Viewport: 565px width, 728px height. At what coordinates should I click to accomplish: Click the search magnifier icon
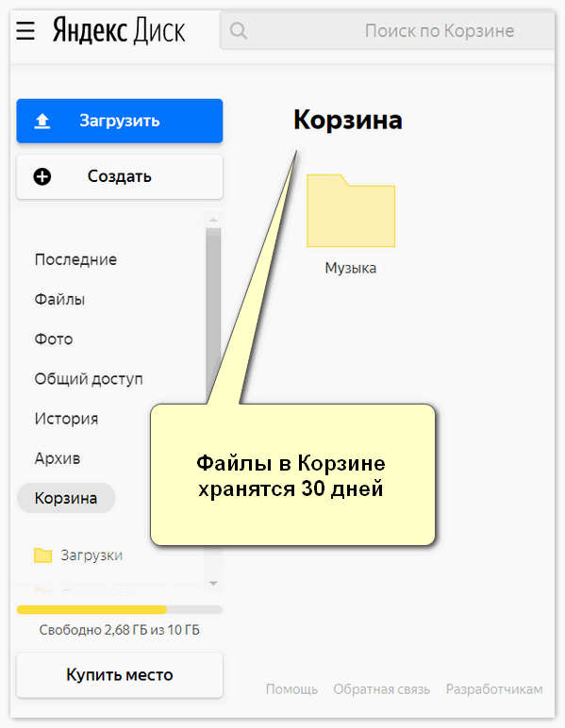[x=238, y=30]
